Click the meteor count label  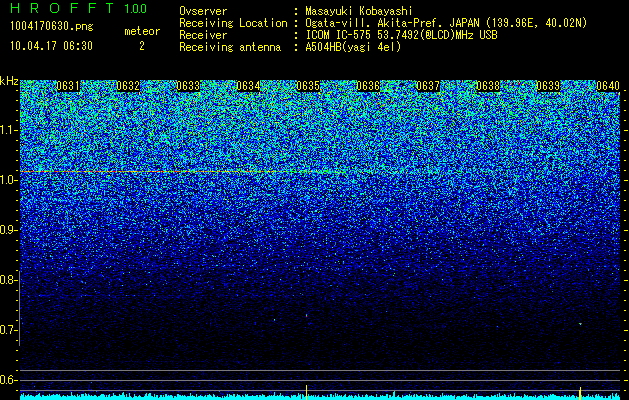(x=142, y=31)
